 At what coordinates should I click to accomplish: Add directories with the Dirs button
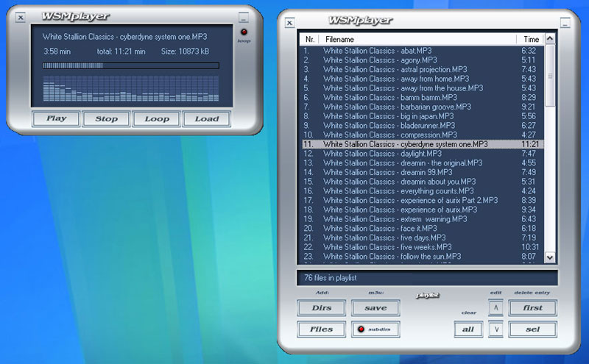click(x=321, y=308)
